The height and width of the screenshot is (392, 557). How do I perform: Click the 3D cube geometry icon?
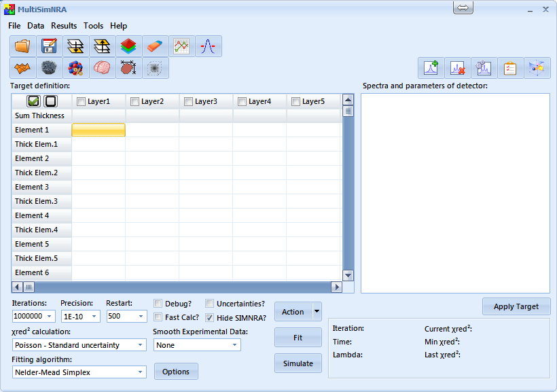pyautogui.click(x=537, y=68)
